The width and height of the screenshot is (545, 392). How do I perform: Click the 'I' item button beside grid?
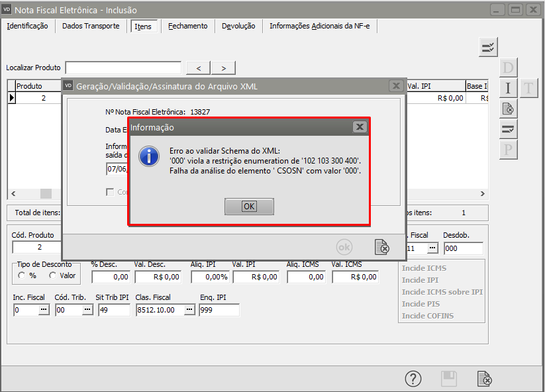[x=508, y=88]
